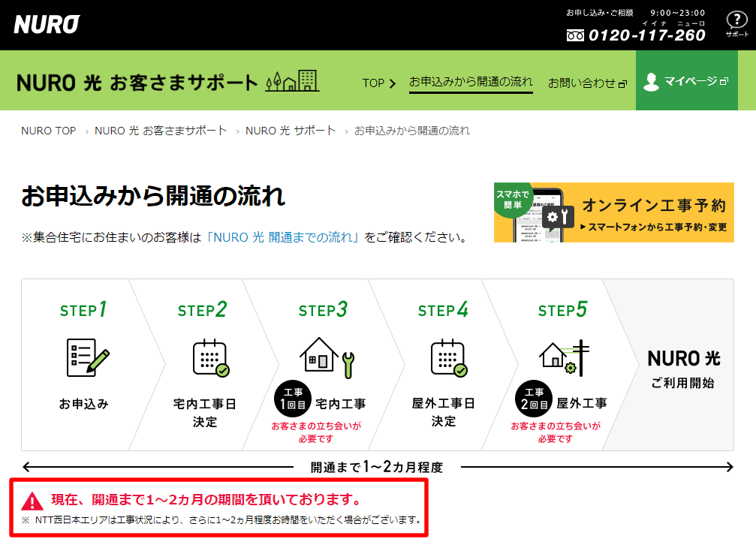Click the NURO 光 お客さまサポート title

tap(137, 83)
